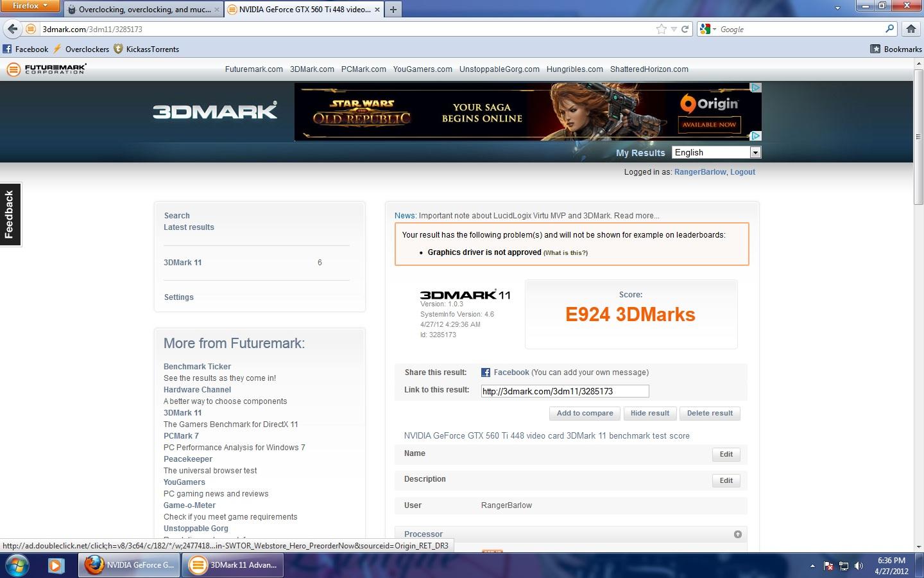The image size is (924, 578).
Task: Collapse the Processor section arrow
Action: click(738, 534)
